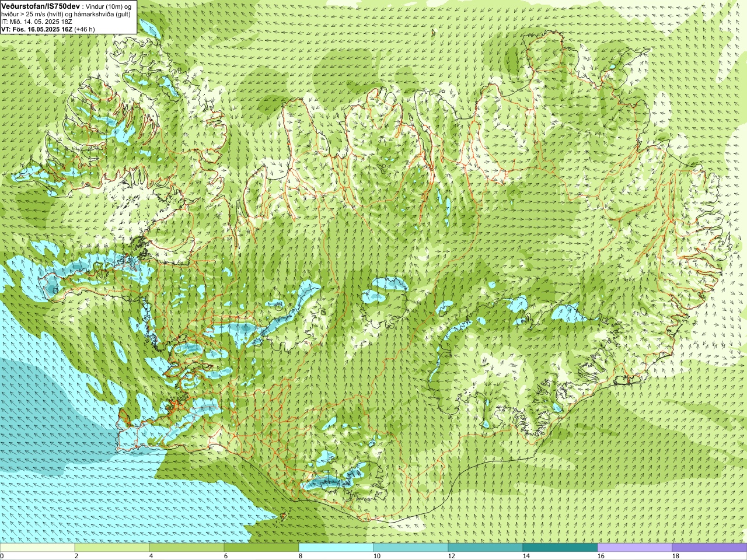Click the dark teal 14–16 m/s legend swatch
747x560 pixels.
pos(560,548)
